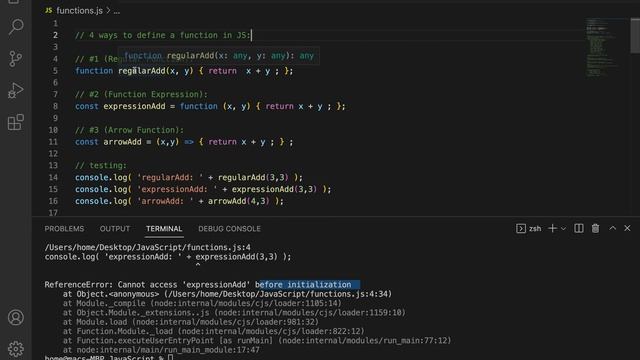Click the JS file icon in breadcrumb
The width and height of the screenshot is (640, 360).
pos(49,11)
